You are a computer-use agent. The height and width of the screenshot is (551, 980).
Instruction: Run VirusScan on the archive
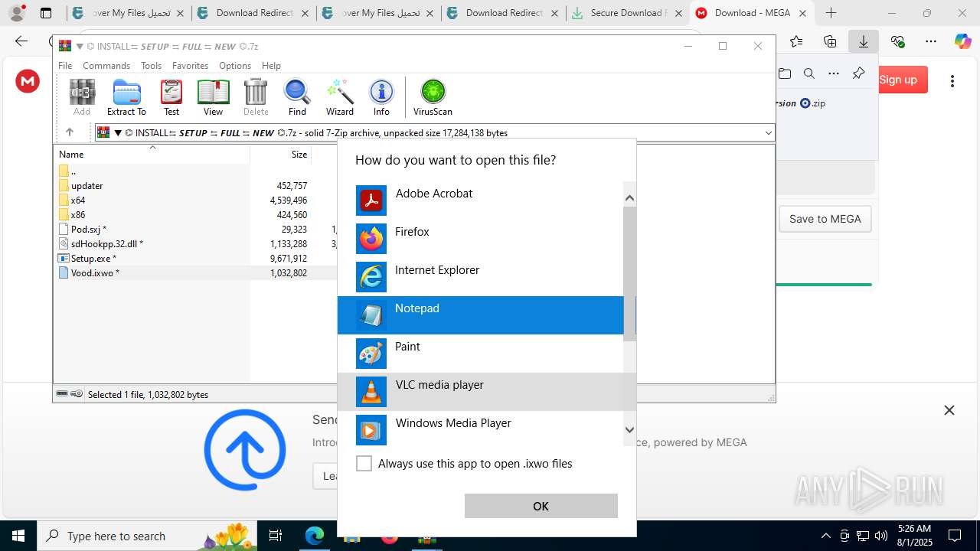coord(433,97)
